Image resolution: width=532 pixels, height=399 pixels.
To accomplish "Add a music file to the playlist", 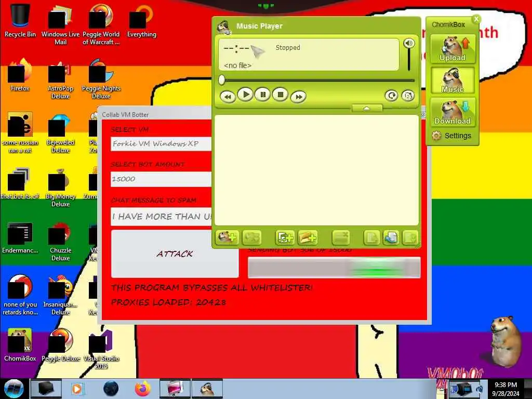I will [x=285, y=237].
